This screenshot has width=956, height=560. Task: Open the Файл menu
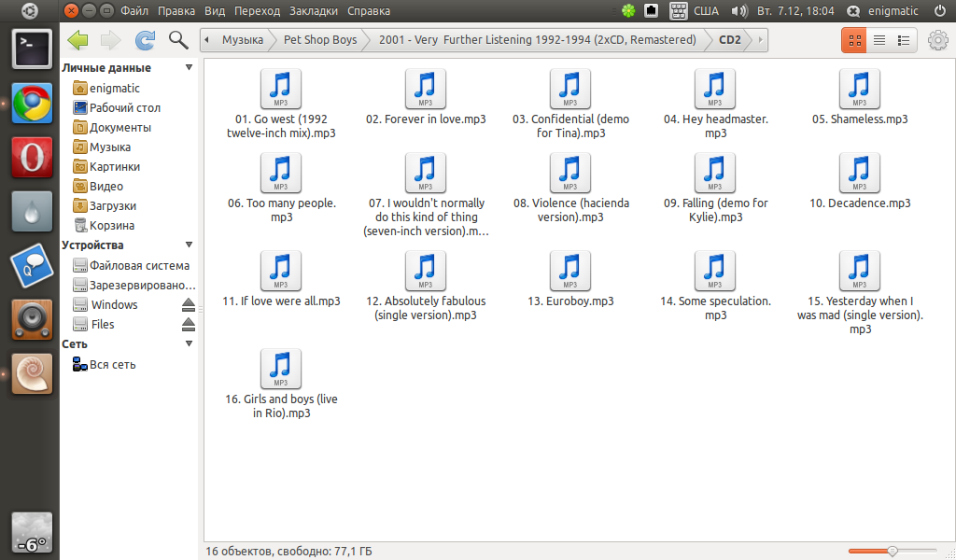[x=134, y=11]
